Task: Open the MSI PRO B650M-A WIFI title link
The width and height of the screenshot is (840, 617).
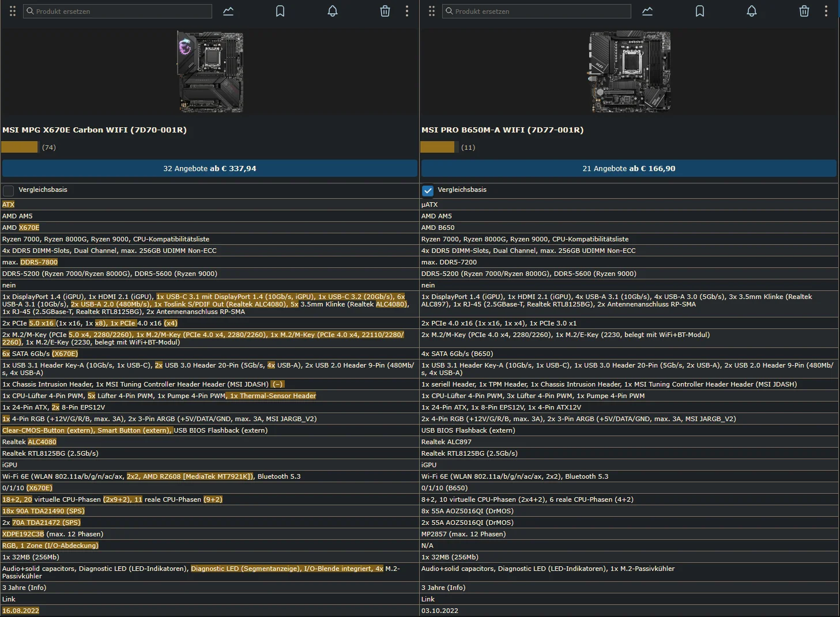Action: [502, 130]
